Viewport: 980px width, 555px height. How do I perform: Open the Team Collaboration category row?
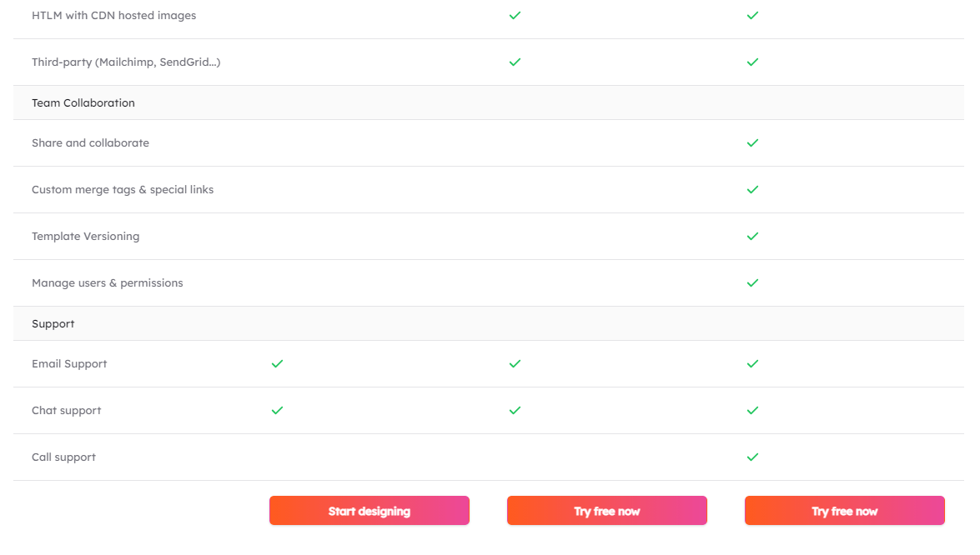click(x=83, y=102)
